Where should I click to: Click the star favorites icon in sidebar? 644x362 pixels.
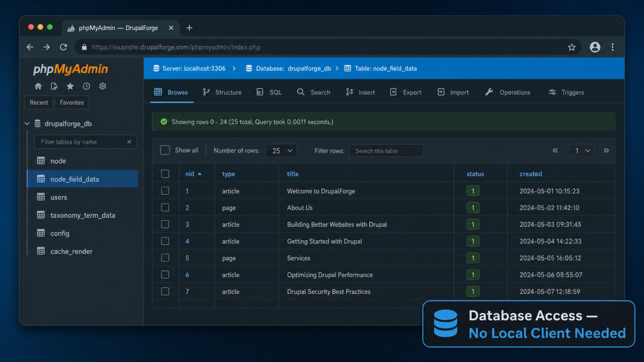tap(70, 86)
